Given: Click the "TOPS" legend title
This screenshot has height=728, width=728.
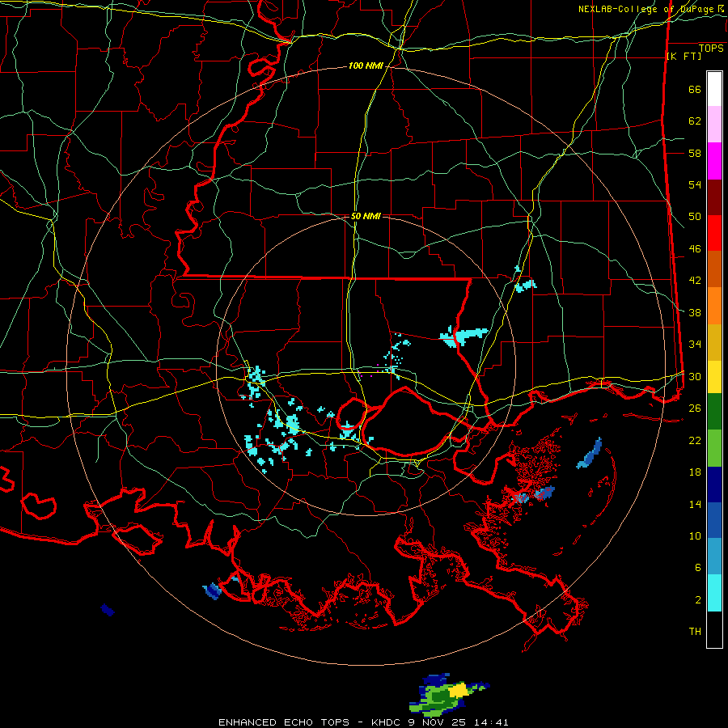Looking at the screenshot, I should pyautogui.click(x=711, y=48).
